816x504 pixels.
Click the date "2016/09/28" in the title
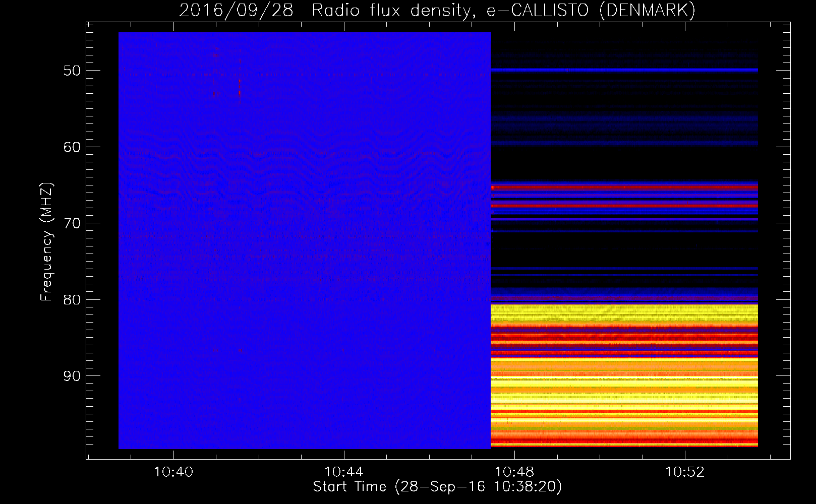pyautogui.click(x=236, y=10)
